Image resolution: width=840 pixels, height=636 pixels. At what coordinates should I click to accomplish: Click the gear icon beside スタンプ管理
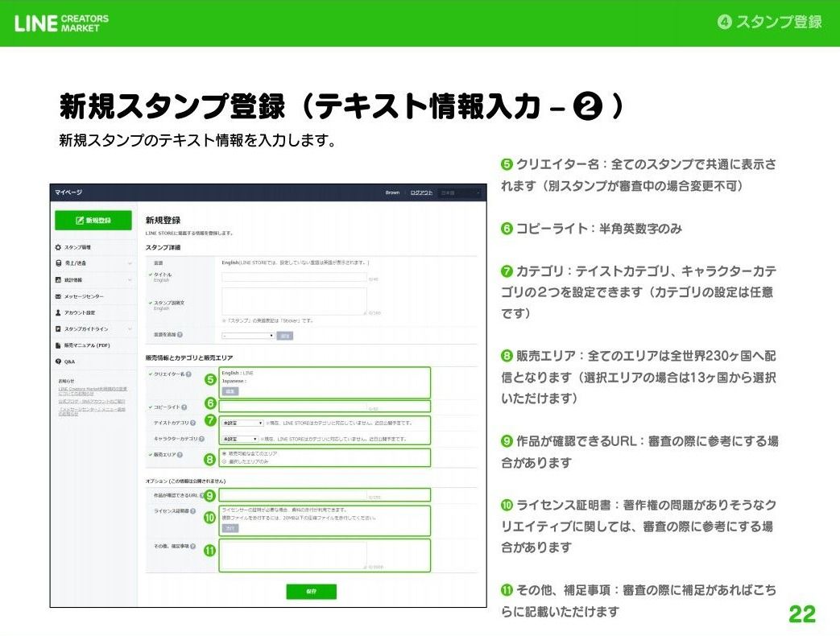(x=59, y=247)
